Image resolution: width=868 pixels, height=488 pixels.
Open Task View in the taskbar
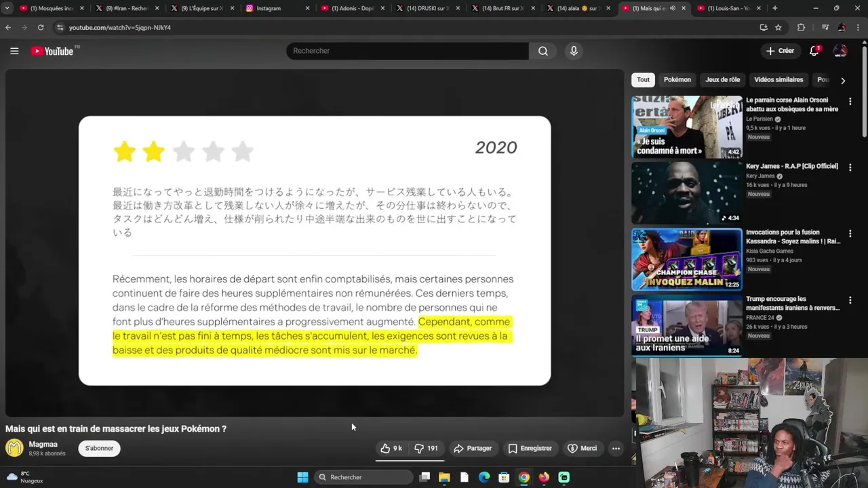pyautogui.click(x=425, y=477)
